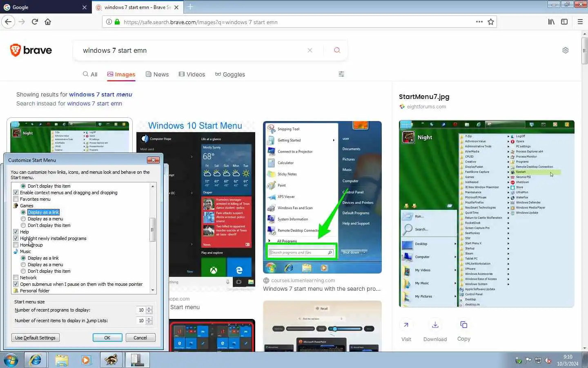Viewport: 588px width, 368px height.
Task: Open the Windows Start orb
Action: [11, 360]
